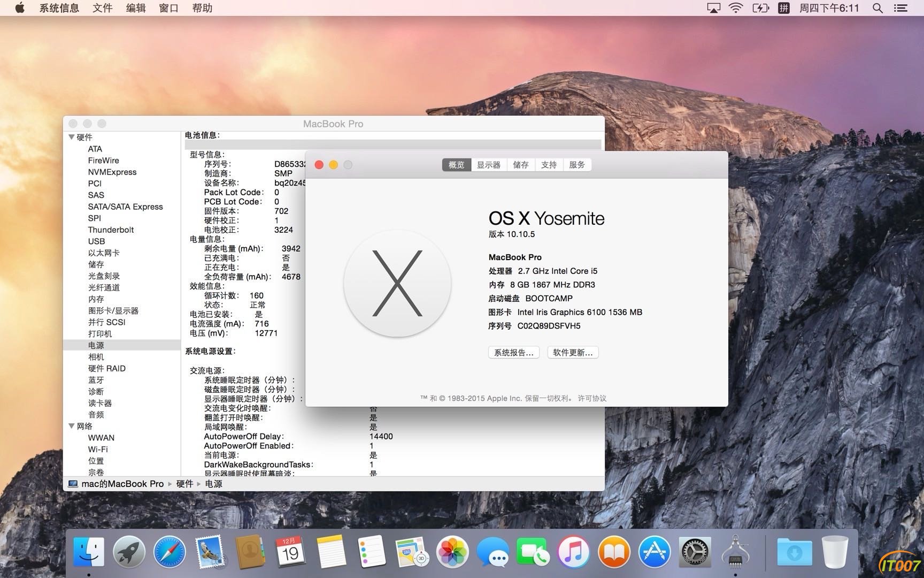Viewport: 924px width, 578px height.
Task: Open Reminders list icon in Dock
Action: pos(371,551)
